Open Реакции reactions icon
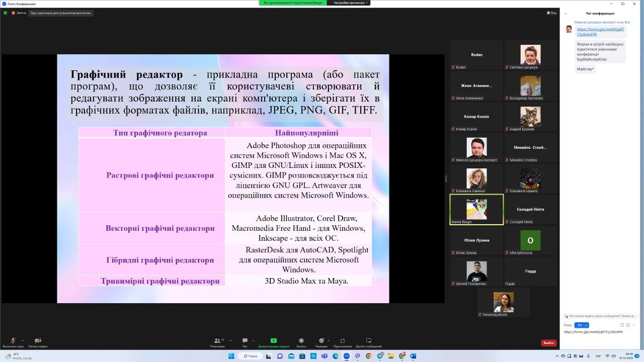This screenshot has height=362, width=644. click(x=321, y=340)
